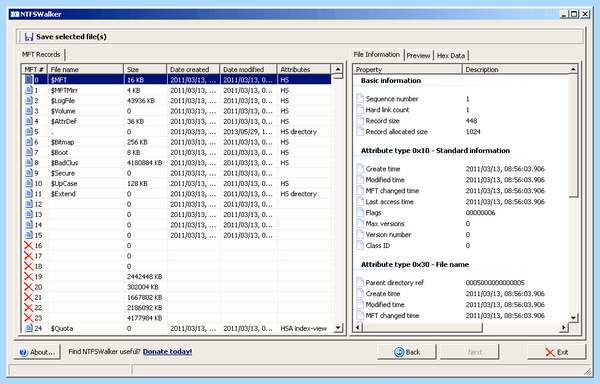Select the 4180884 KB size cell
600x384 pixels.
click(145, 163)
